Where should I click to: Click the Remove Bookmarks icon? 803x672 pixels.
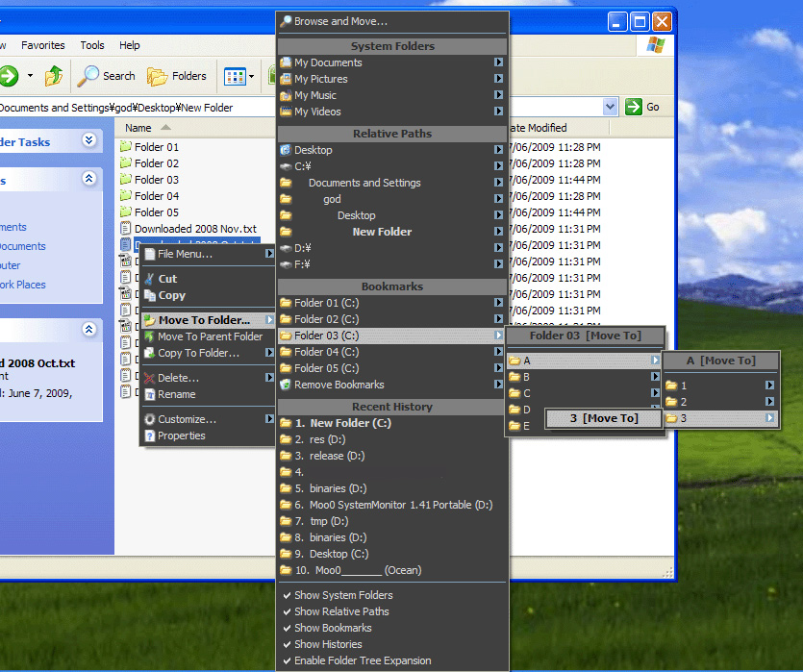click(286, 385)
